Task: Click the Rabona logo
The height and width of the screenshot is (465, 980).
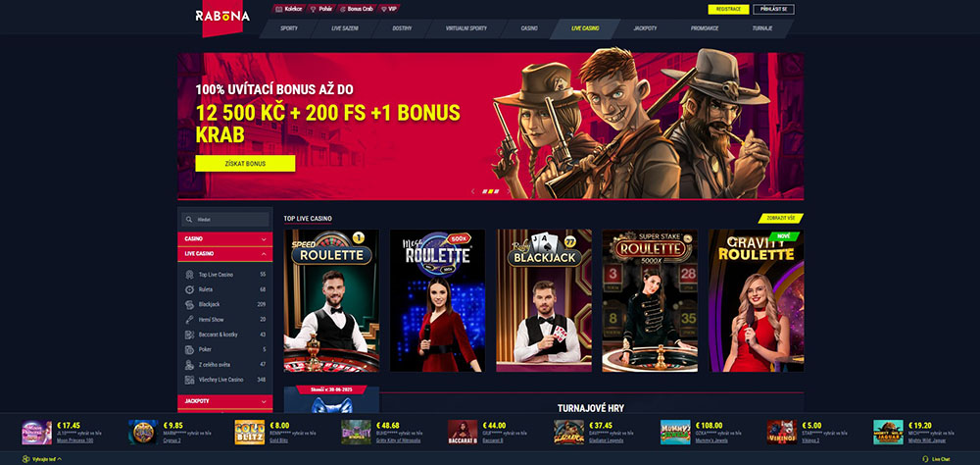Action: [x=222, y=17]
